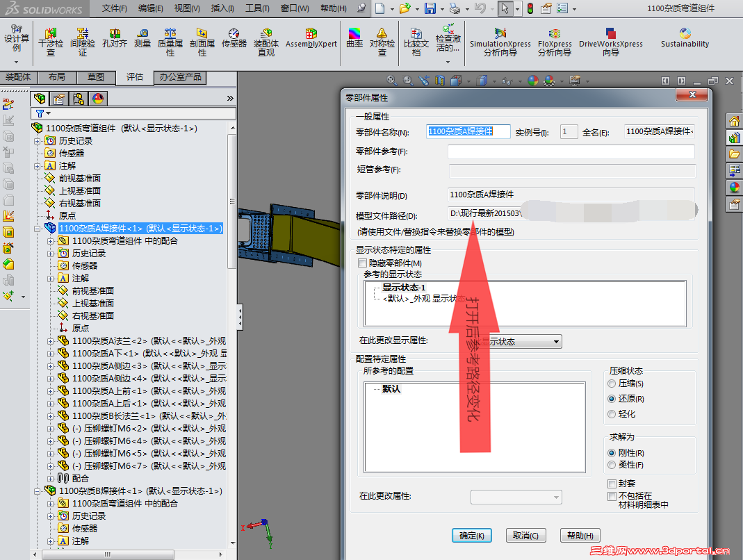
Task: Check 隐藏零部件 checkbox
Action: pyautogui.click(x=363, y=263)
